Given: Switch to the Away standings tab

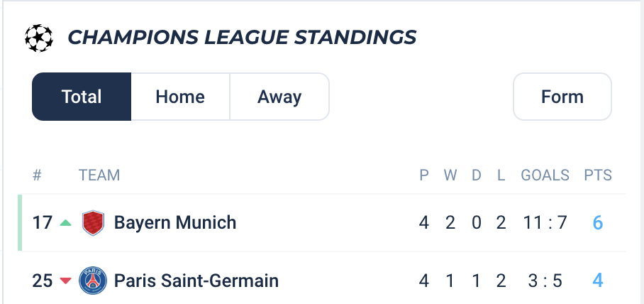Looking at the screenshot, I should 279,97.
